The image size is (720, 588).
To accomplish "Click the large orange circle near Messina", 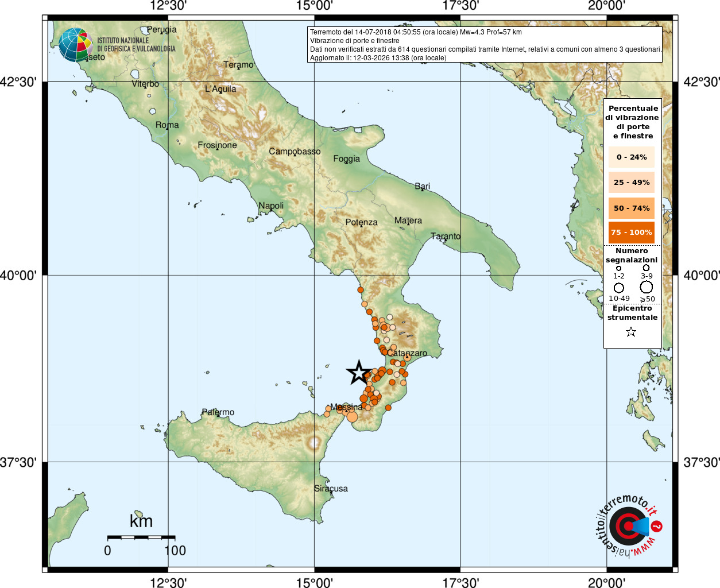I will [352, 417].
